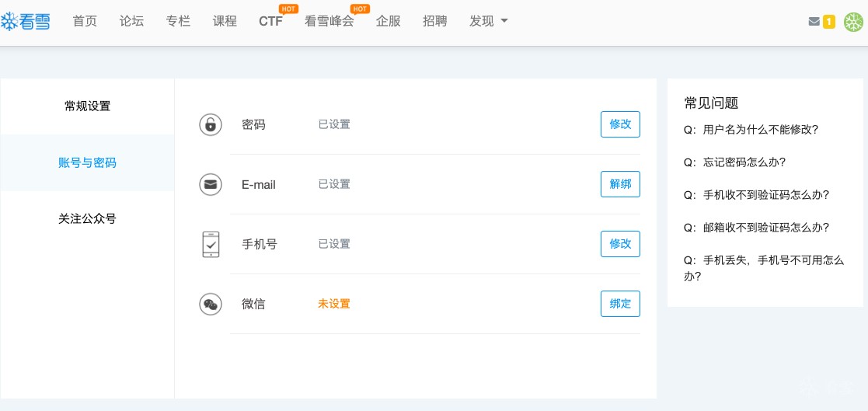Click 修改 button for phone number
Image resolution: width=868 pixels, height=411 pixels.
coord(620,244)
